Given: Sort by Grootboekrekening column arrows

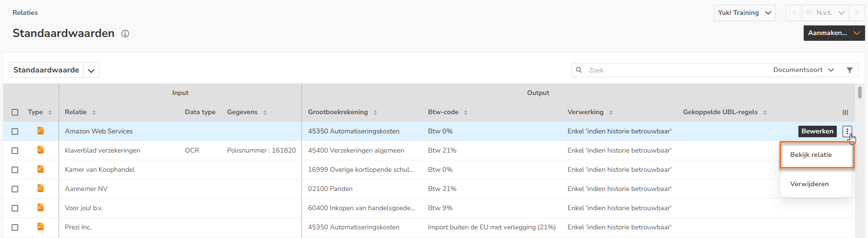Looking at the screenshot, I should click(375, 112).
